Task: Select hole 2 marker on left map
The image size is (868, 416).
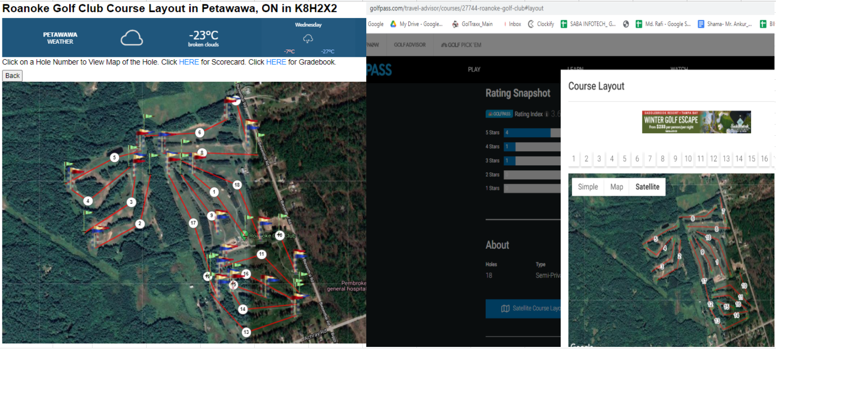Action: (x=140, y=224)
